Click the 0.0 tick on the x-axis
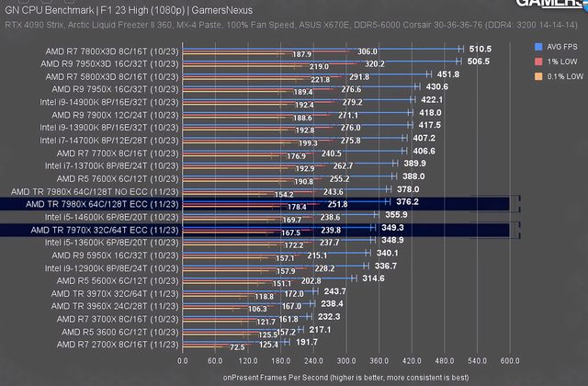 click(x=182, y=362)
